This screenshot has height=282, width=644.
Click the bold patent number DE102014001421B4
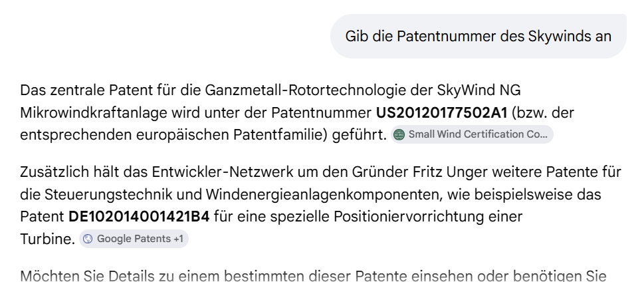point(139,216)
